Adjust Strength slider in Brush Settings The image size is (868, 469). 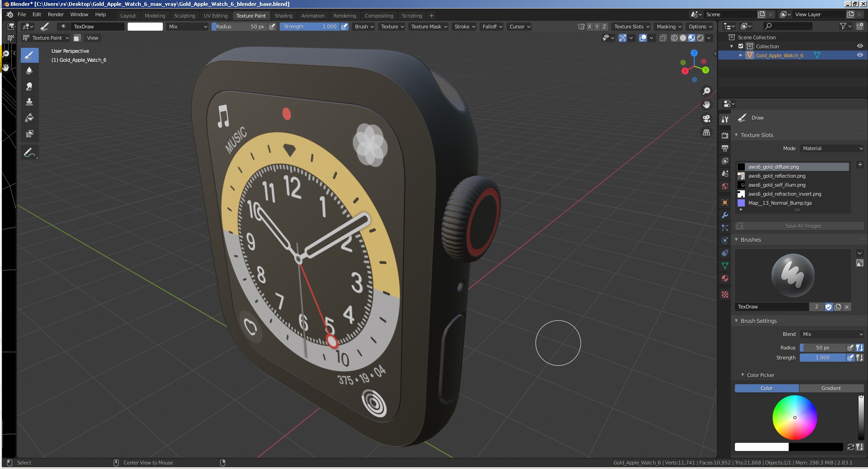(822, 358)
